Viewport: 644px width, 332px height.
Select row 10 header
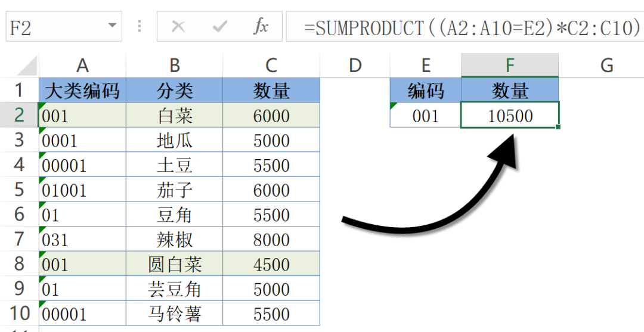coord(19,313)
